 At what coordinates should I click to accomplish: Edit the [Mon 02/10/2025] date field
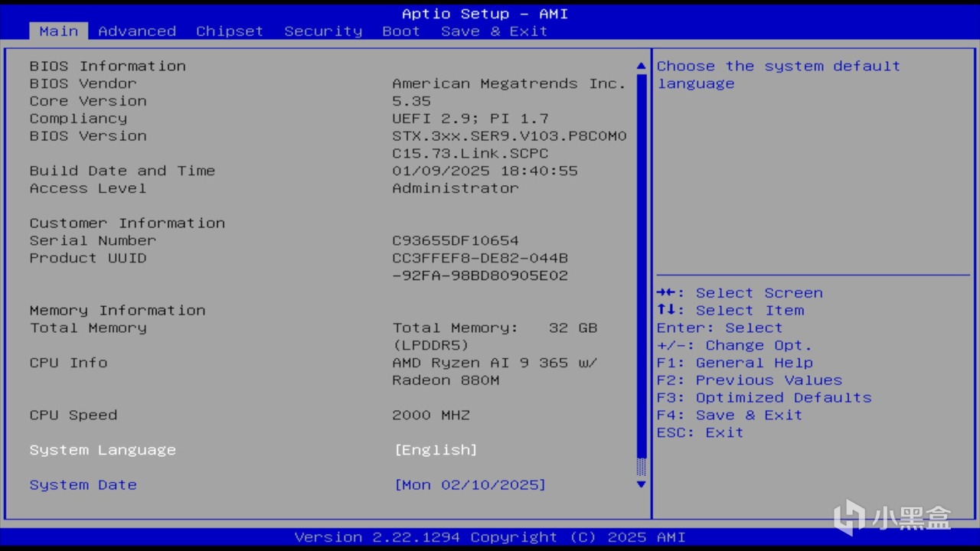pyautogui.click(x=470, y=485)
